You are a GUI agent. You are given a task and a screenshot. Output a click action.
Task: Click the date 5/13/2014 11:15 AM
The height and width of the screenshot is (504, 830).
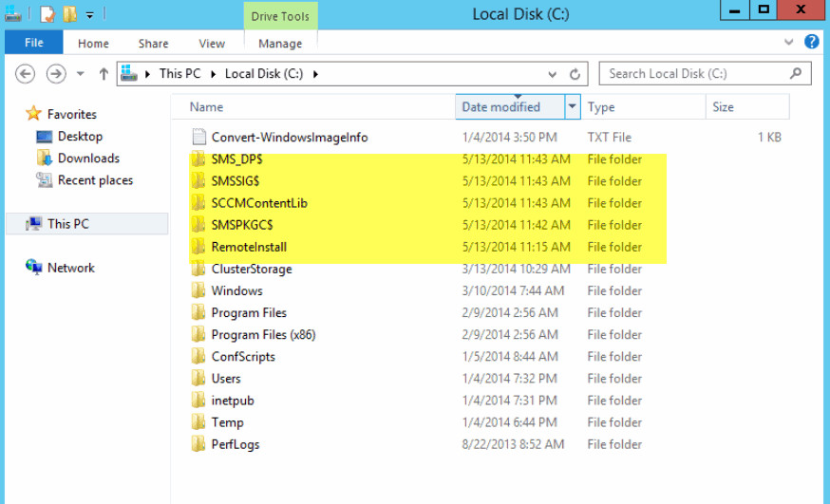[516, 247]
